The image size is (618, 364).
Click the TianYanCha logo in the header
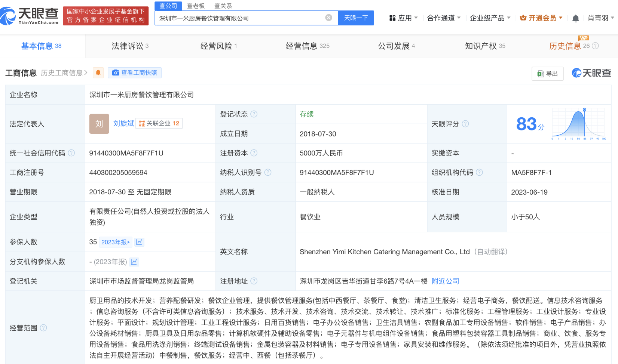coord(30,16)
